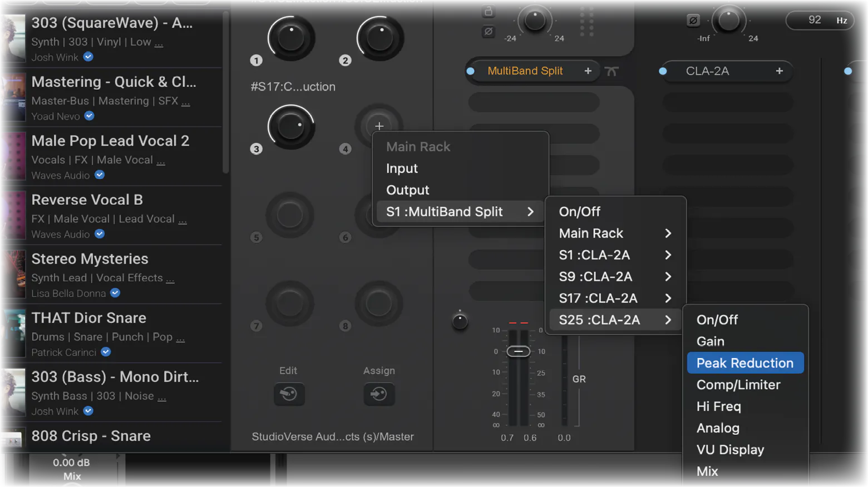Image resolution: width=868 pixels, height=487 pixels.
Task: Adjust macro knob 2
Action: click(379, 38)
